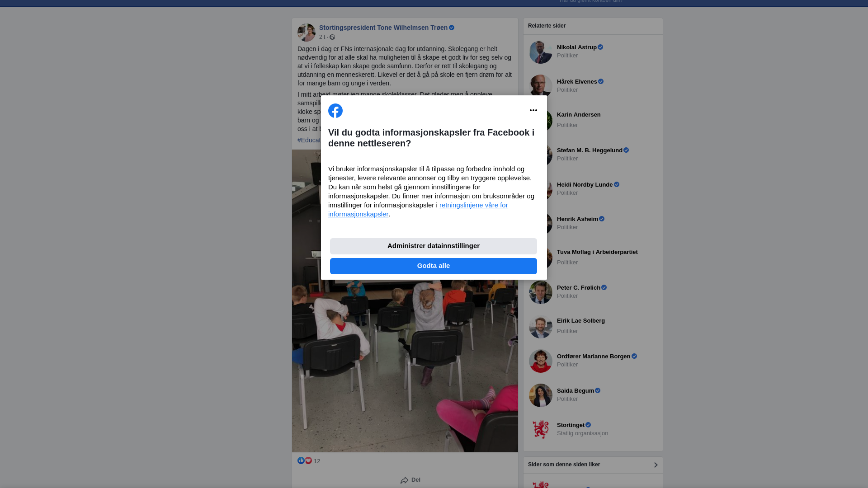Open Eirik Lae Solberg related page
This screenshot has height=488, width=868.
click(x=581, y=321)
